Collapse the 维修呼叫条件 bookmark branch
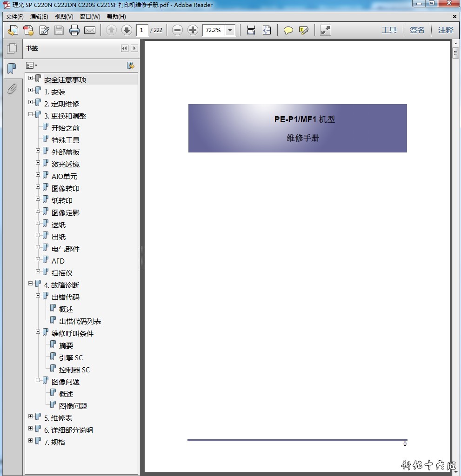This screenshot has height=476, width=461. tap(38, 331)
